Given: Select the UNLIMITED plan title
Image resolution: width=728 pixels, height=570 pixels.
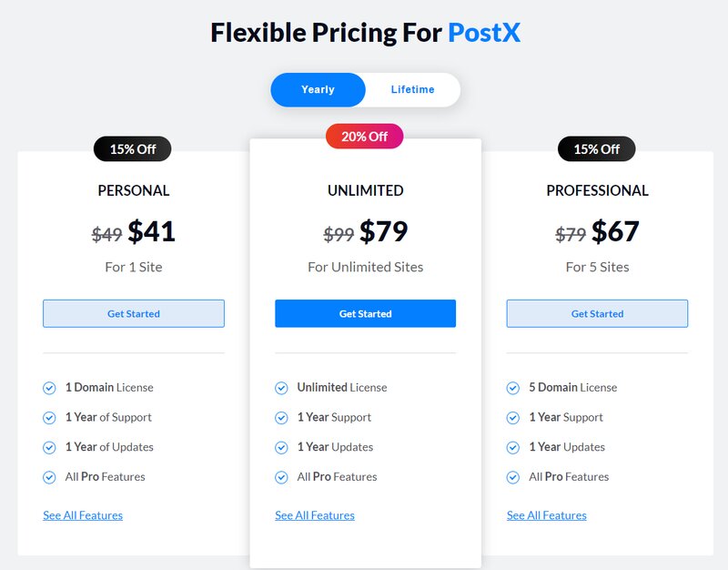Looking at the screenshot, I should point(365,190).
